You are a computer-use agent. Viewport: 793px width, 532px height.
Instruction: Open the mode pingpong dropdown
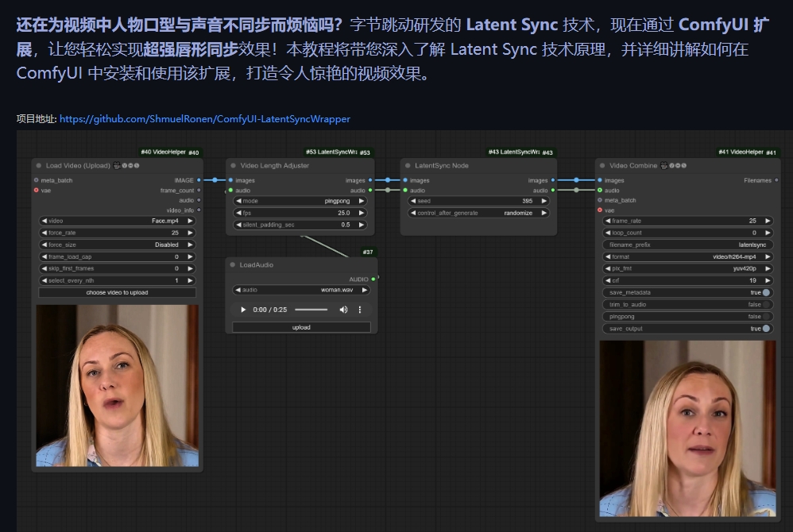300,201
